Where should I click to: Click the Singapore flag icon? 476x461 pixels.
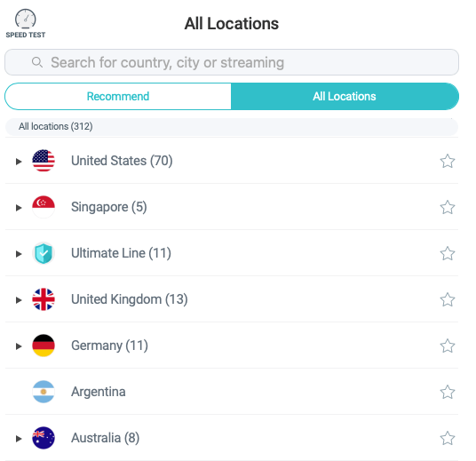[x=44, y=207]
